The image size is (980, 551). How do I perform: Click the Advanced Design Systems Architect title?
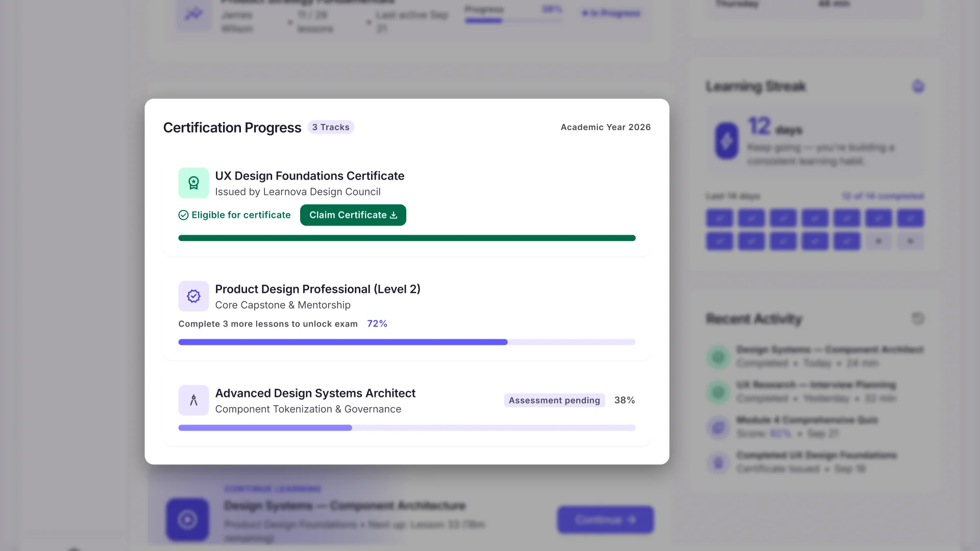coord(315,393)
